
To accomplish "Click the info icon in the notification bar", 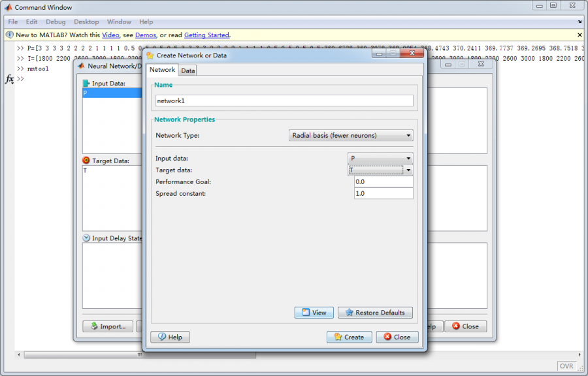I will (x=10, y=35).
